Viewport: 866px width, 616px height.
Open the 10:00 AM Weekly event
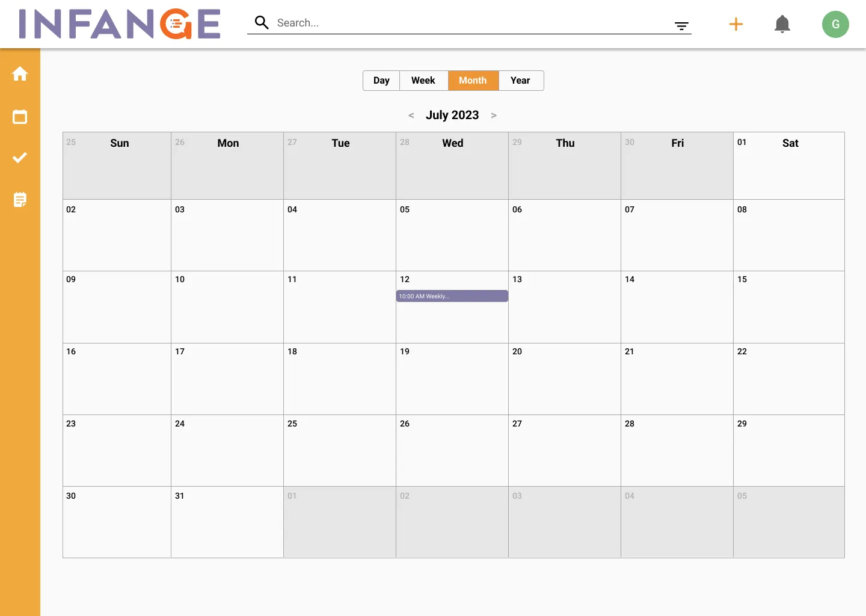tap(452, 296)
